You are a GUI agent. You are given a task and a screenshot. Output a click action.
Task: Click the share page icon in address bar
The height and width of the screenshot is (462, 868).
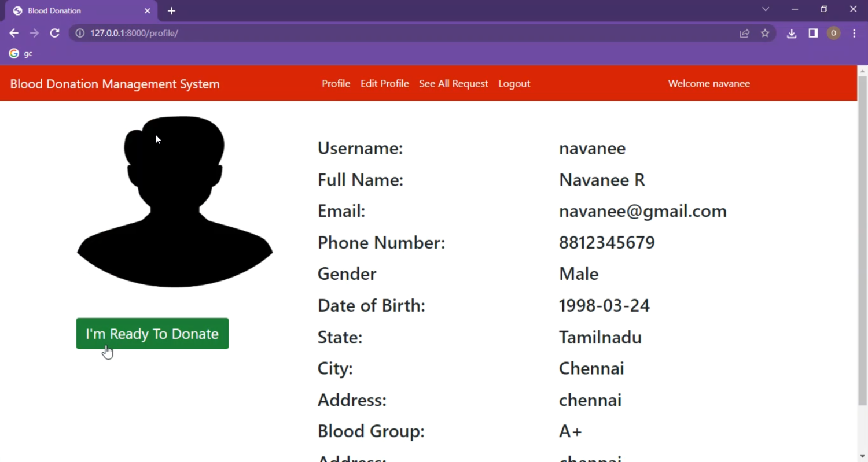[745, 34]
